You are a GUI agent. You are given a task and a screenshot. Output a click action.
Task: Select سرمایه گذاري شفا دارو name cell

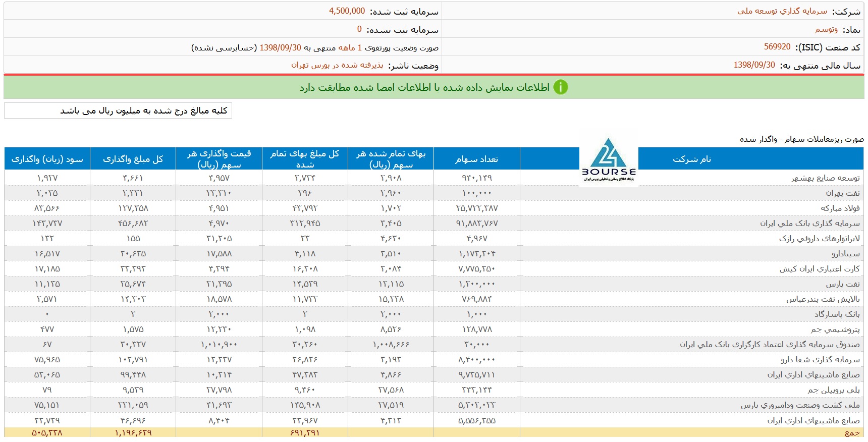pyautogui.click(x=820, y=360)
